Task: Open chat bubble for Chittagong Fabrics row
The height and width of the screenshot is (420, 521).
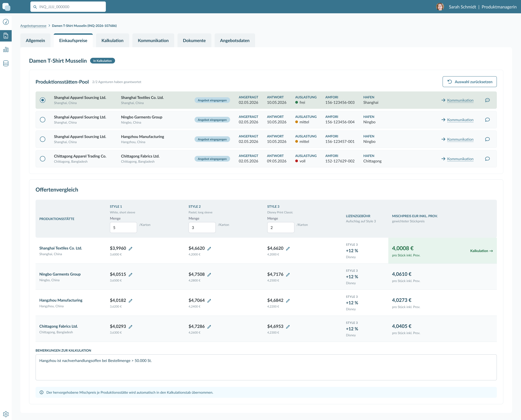Action: click(487, 159)
